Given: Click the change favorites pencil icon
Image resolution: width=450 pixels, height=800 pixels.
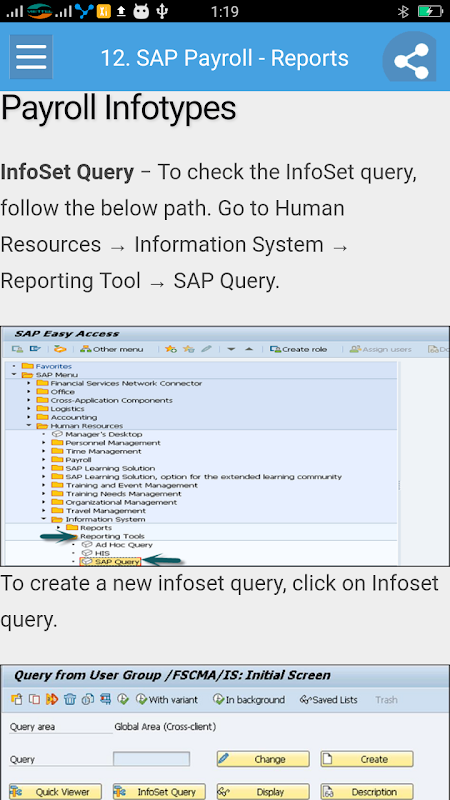Looking at the screenshot, I should (206, 349).
